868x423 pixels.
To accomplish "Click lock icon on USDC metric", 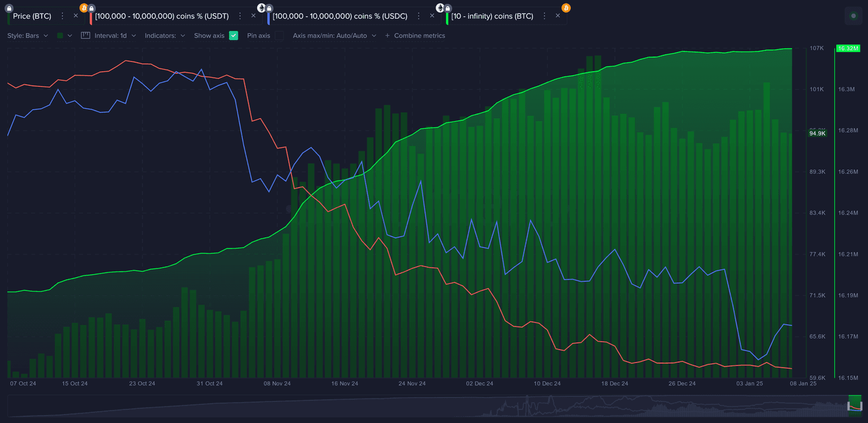I will click(x=269, y=8).
